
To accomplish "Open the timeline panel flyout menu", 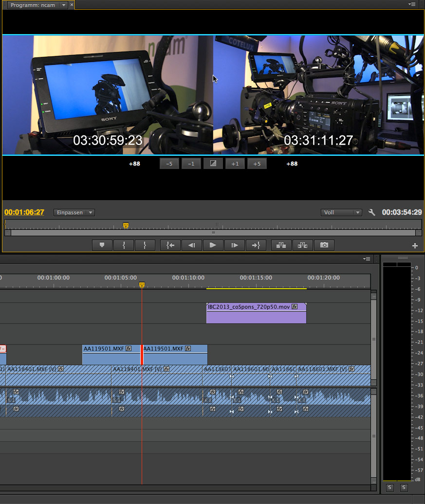I will coord(367,259).
